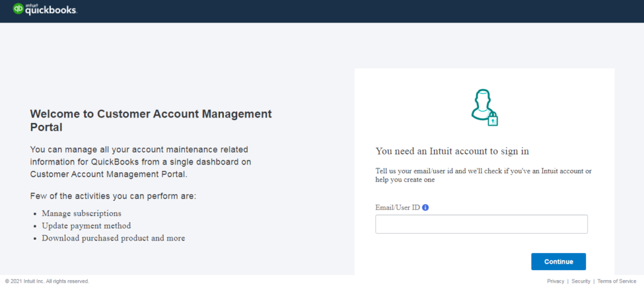The image size is (644, 292).
Task: Click 'Few of the activities you can perform are:'
Action: coord(113,196)
